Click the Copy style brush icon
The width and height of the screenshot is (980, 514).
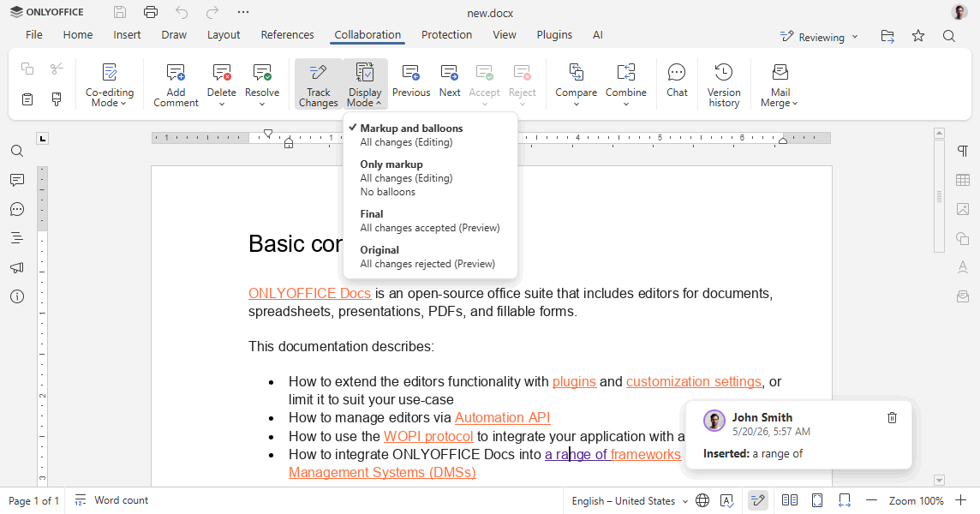coord(57,99)
